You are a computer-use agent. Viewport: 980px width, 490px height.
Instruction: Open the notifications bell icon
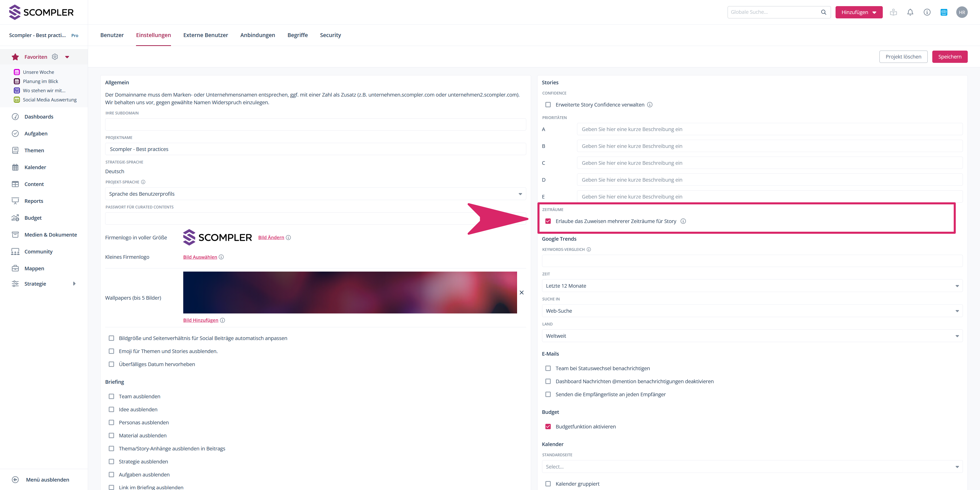pyautogui.click(x=910, y=12)
